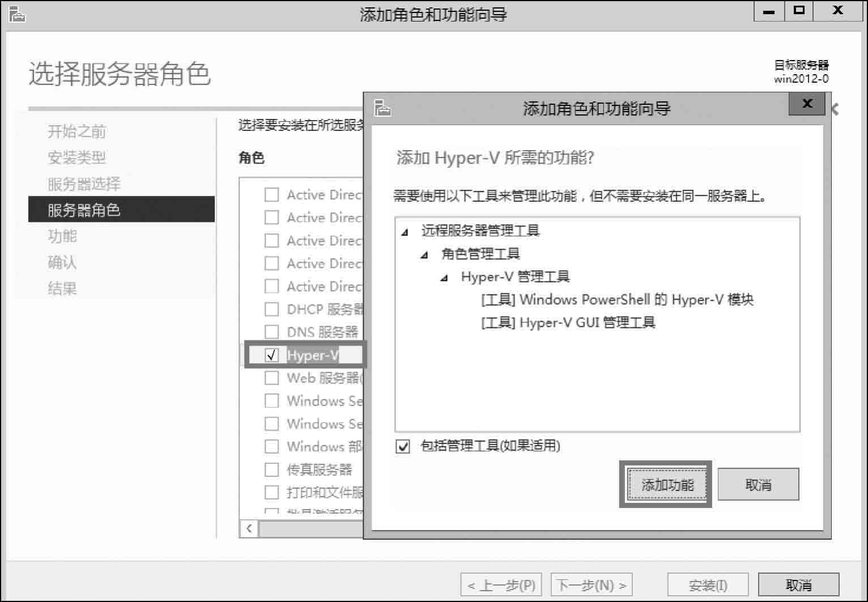Click 取消 at bottom of main wizard

[798, 585]
